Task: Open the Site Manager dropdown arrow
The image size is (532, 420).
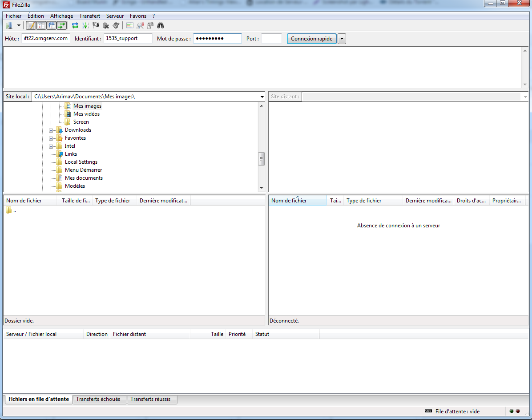Action: [19, 25]
